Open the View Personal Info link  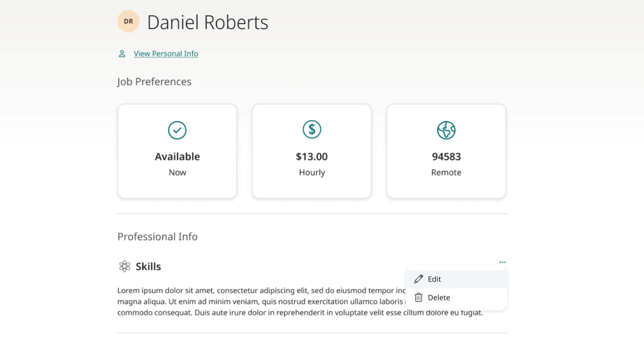[x=166, y=54]
